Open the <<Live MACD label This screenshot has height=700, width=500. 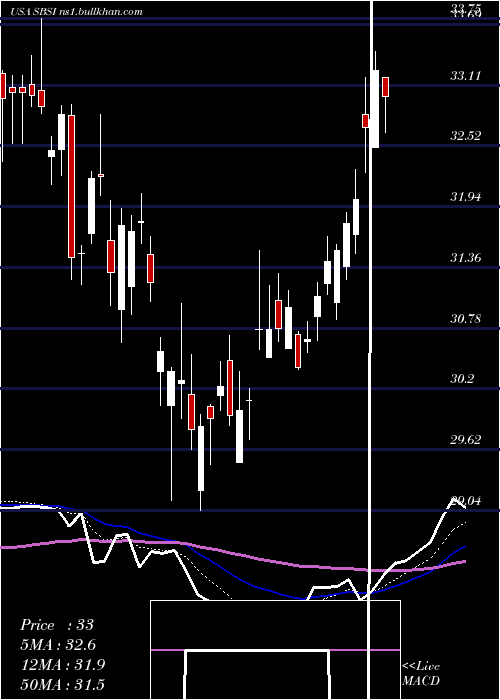point(421,673)
